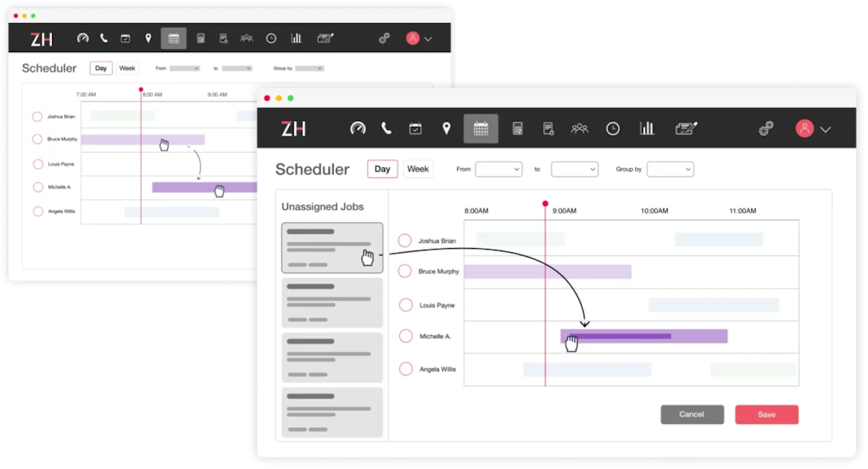Viewport: 868px width, 469px height.
Task: Select Angela Willis's circle in front window
Action: [x=406, y=369]
